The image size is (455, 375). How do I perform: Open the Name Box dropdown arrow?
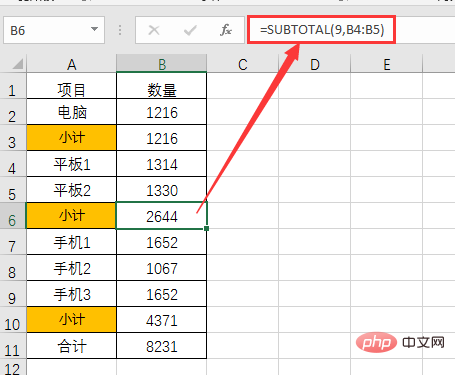click(x=94, y=29)
